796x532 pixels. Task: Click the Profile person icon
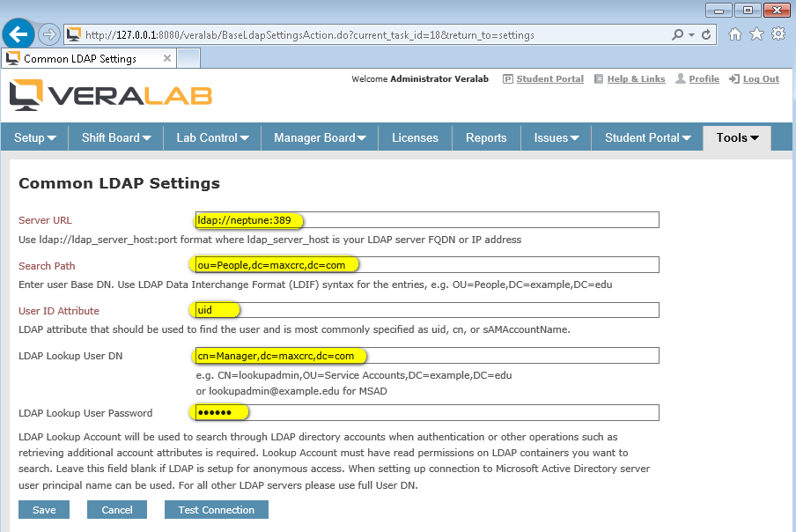coord(681,78)
